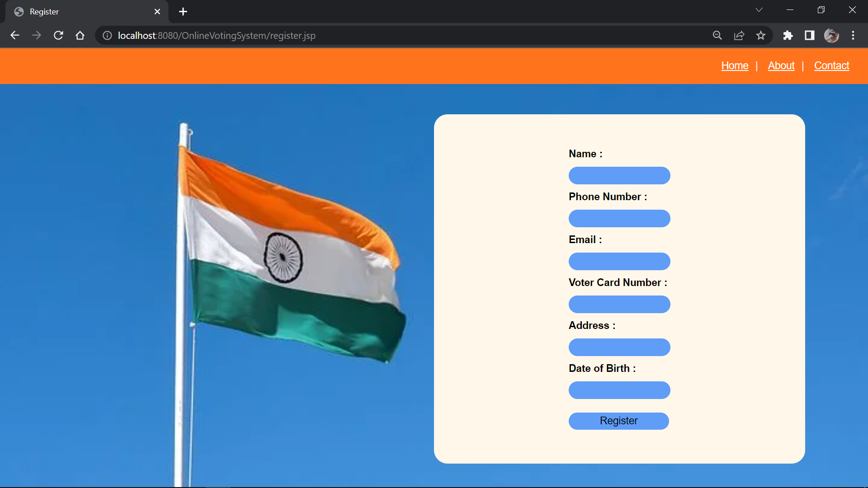
Task: Click the site information icon in address bar
Action: point(107,35)
